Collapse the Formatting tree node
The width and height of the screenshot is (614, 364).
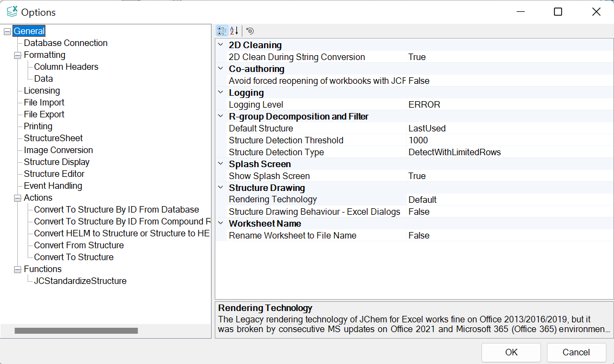(x=17, y=55)
